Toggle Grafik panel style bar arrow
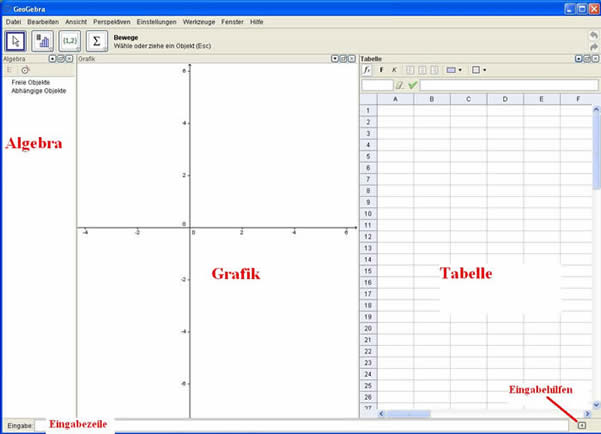Image resolution: width=601 pixels, height=434 pixels. pos(335,59)
